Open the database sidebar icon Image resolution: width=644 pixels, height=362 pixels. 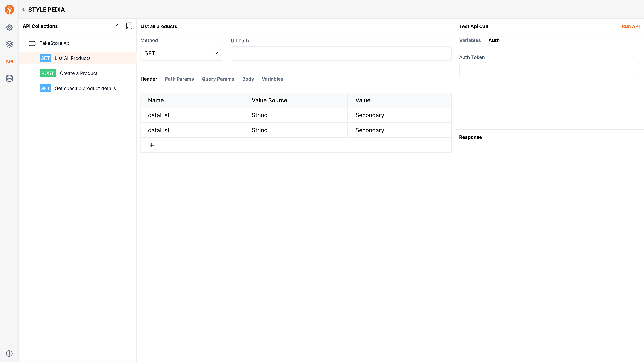[x=9, y=78]
